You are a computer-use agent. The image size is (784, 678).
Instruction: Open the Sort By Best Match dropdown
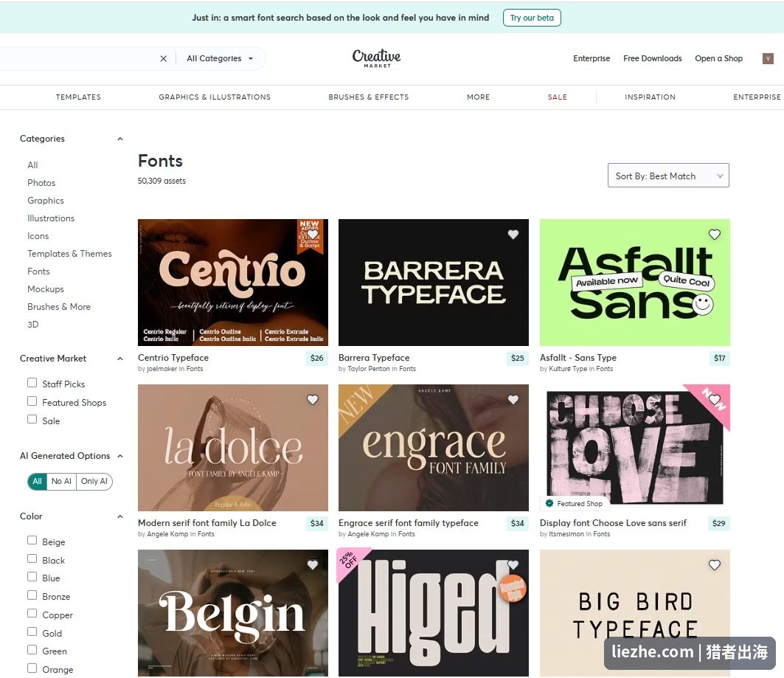click(668, 176)
